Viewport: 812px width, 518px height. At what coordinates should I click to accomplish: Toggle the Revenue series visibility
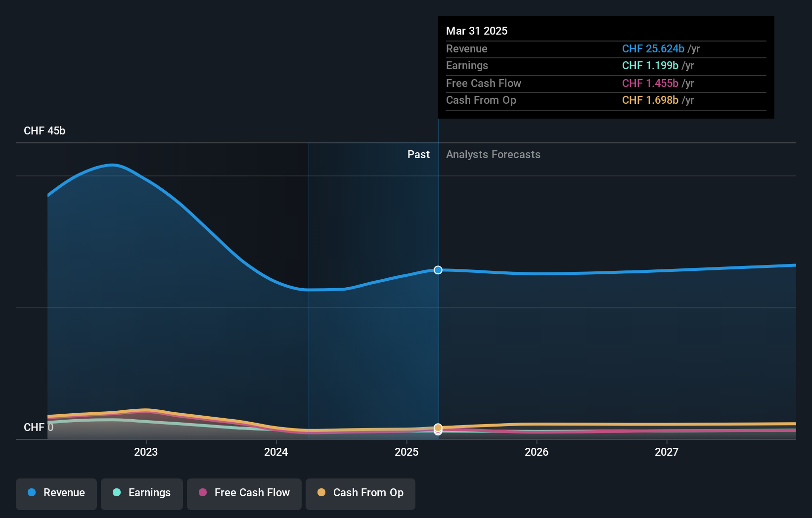[x=56, y=493]
